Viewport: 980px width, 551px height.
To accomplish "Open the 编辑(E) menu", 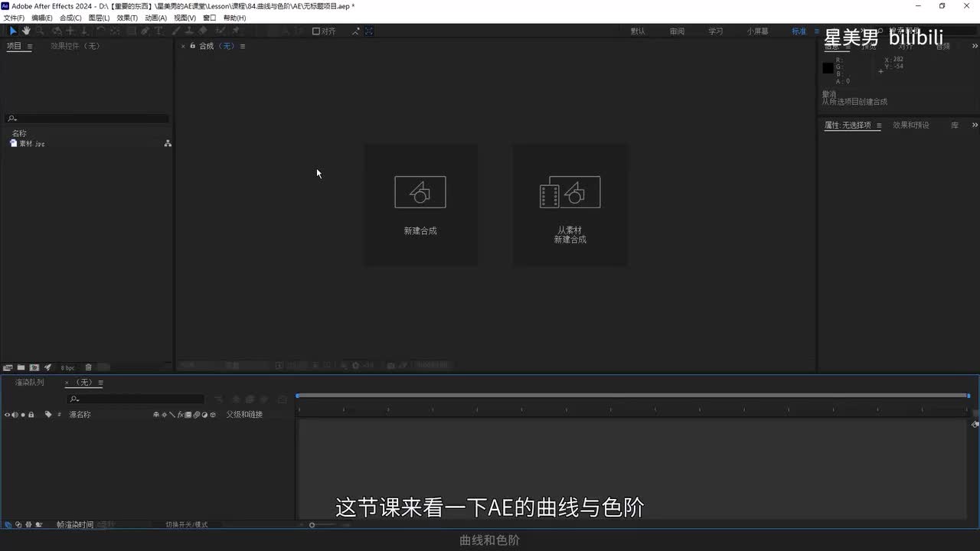I will point(42,18).
